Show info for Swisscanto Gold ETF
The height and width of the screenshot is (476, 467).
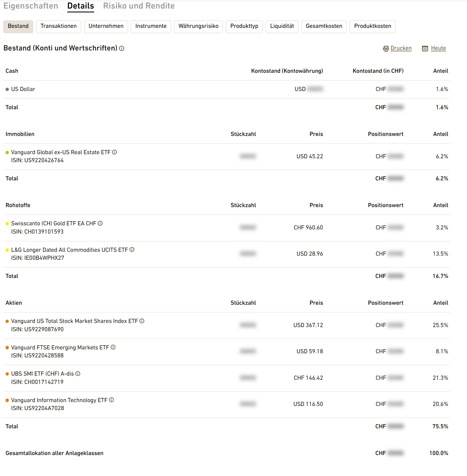click(100, 223)
